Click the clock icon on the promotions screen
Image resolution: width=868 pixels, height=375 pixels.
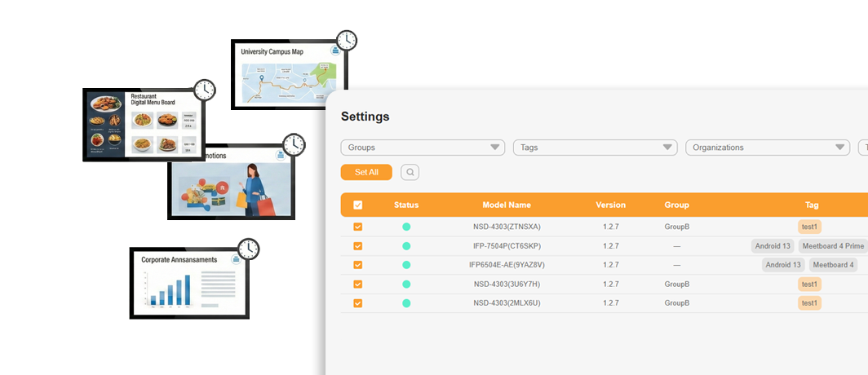coord(294,143)
